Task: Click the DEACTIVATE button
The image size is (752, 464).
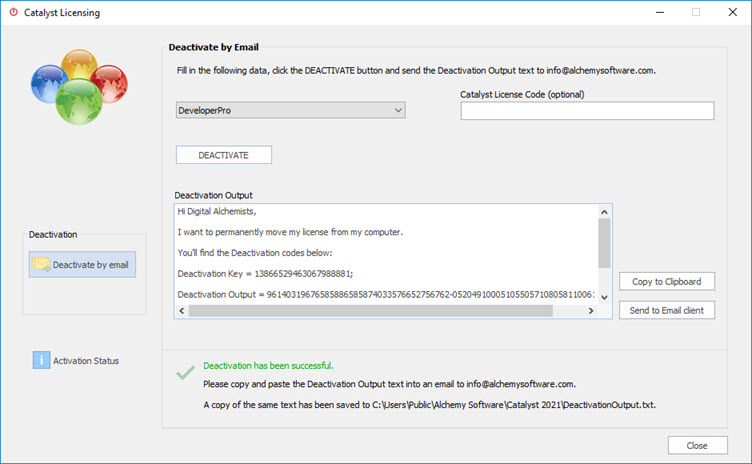Action: pos(223,155)
